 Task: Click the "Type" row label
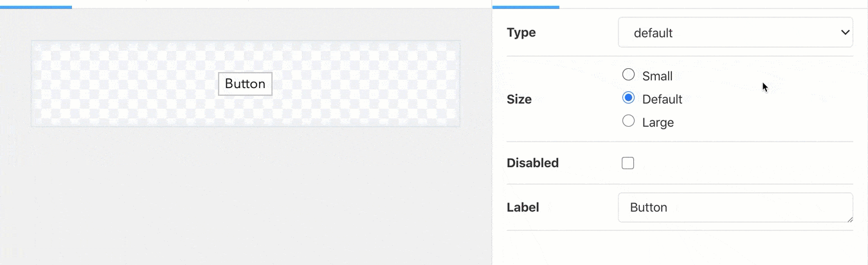[x=521, y=33]
